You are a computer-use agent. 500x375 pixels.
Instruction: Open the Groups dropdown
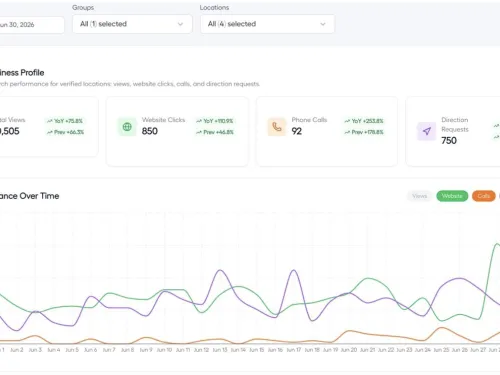click(132, 24)
